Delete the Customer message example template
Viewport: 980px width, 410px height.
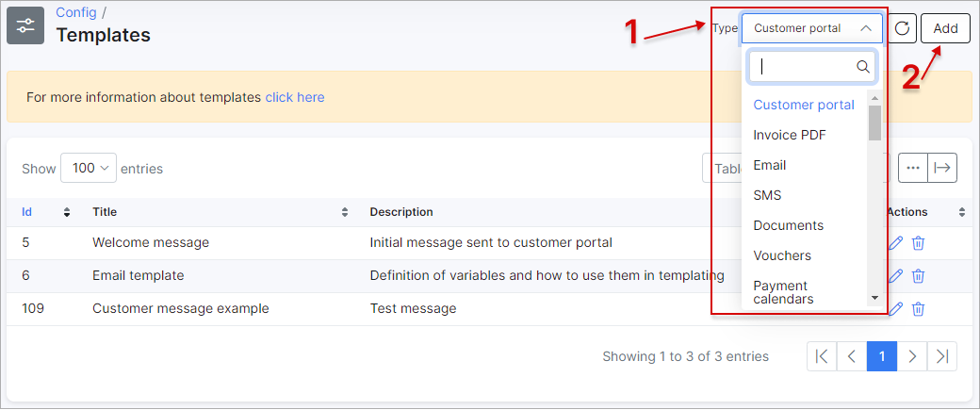tap(918, 309)
